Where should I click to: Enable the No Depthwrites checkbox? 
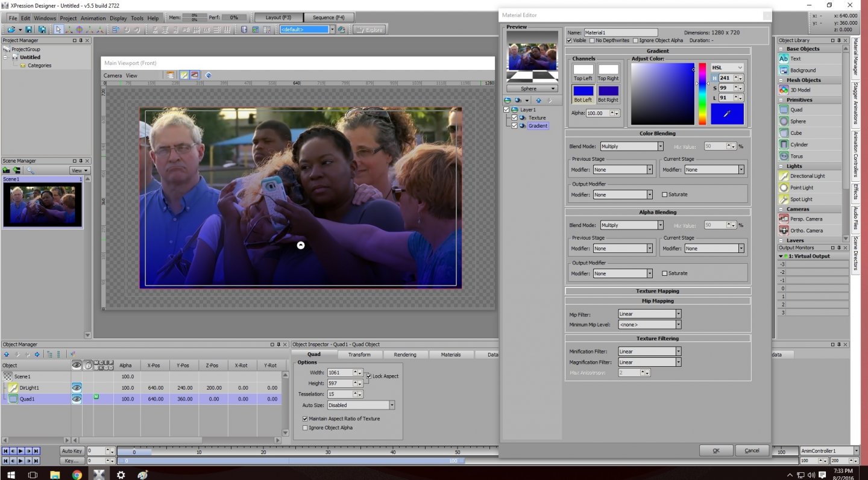(592, 40)
